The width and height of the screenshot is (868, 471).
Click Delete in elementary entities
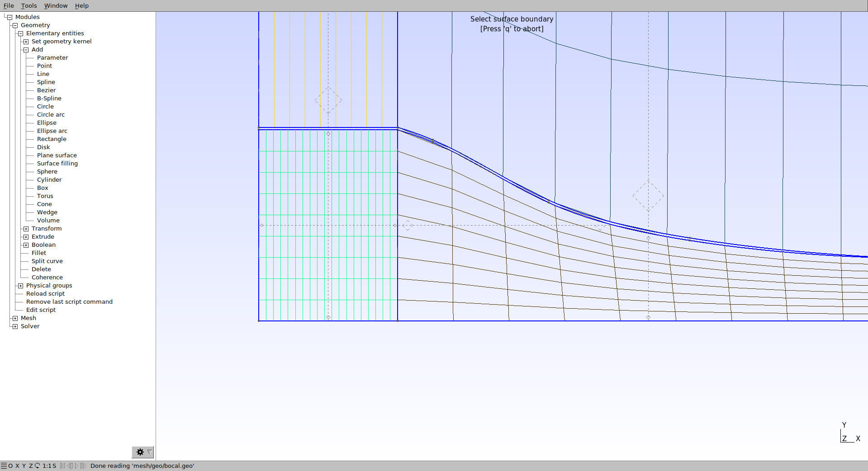[41, 269]
